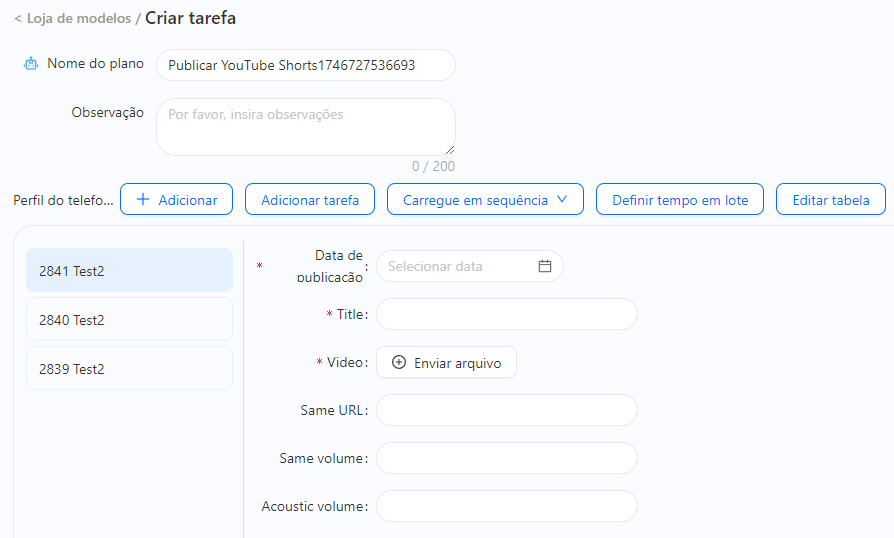The image size is (894, 538).
Task: Select the 2841 Test2 profile
Action: [129, 270]
